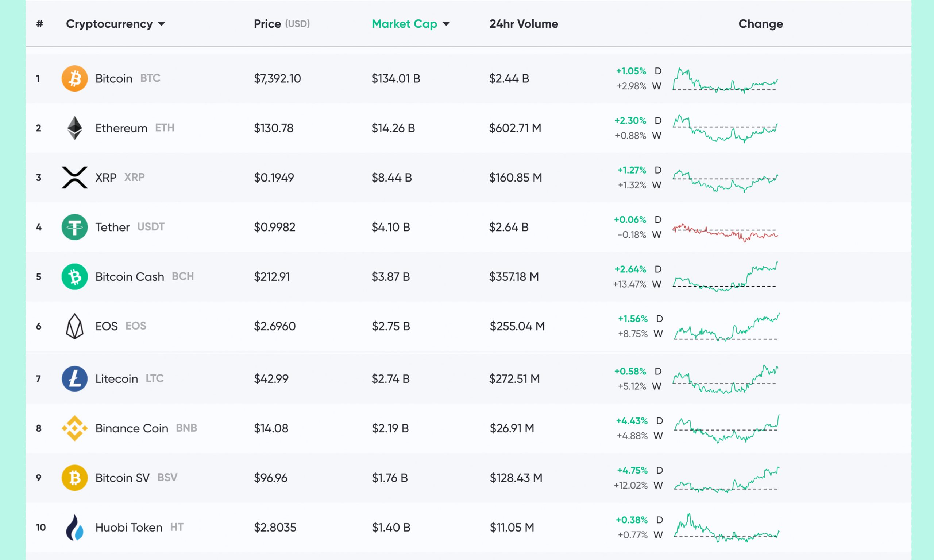This screenshot has height=560, width=934.
Task: Click the Binance Coin sparkline chart
Action: point(726,428)
